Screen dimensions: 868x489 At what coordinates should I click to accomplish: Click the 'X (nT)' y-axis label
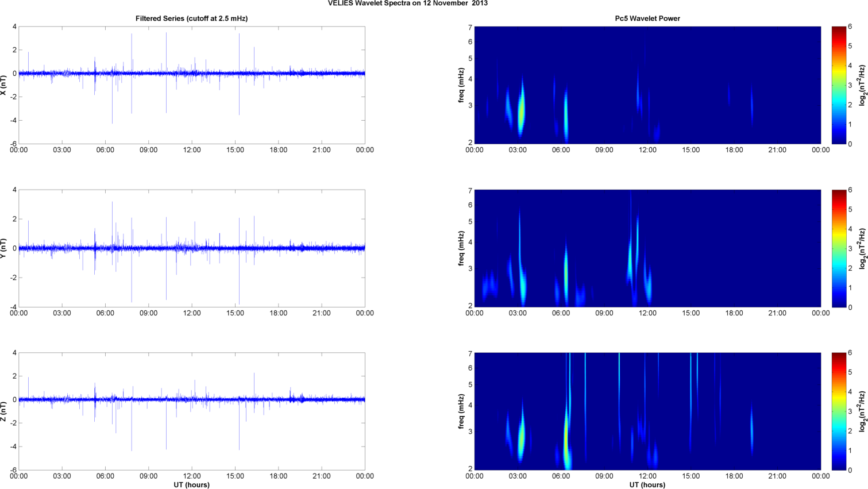click(x=4, y=85)
